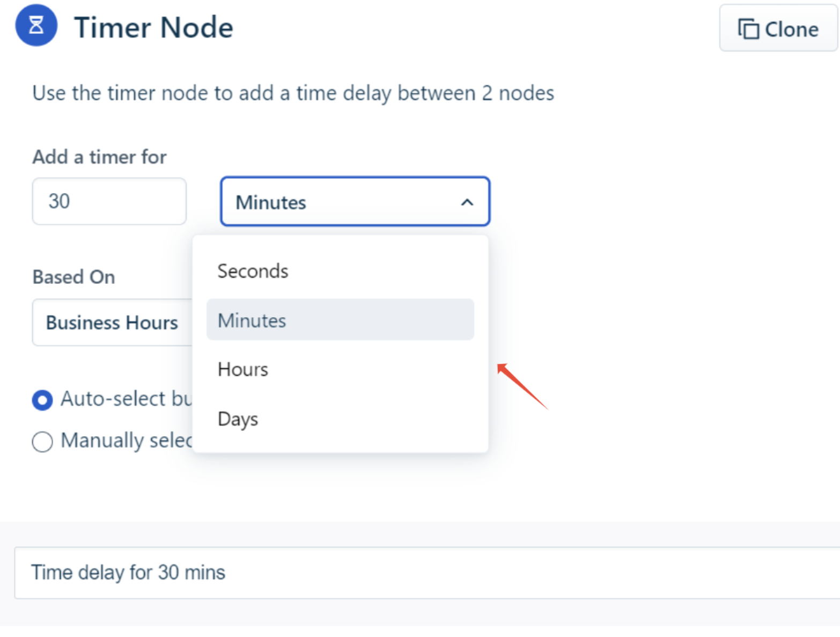
Task: Click the Add a timer for label
Action: (100, 157)
